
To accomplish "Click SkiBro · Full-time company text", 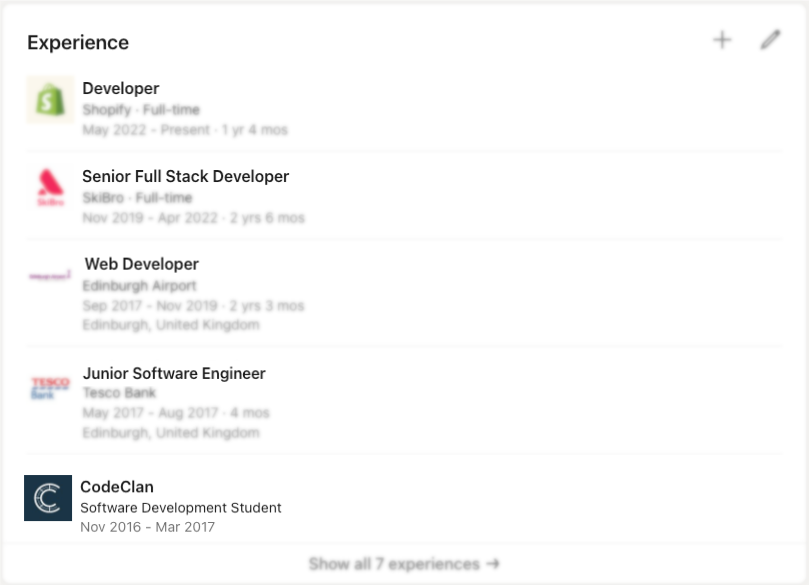I will (x=137, y=197).
